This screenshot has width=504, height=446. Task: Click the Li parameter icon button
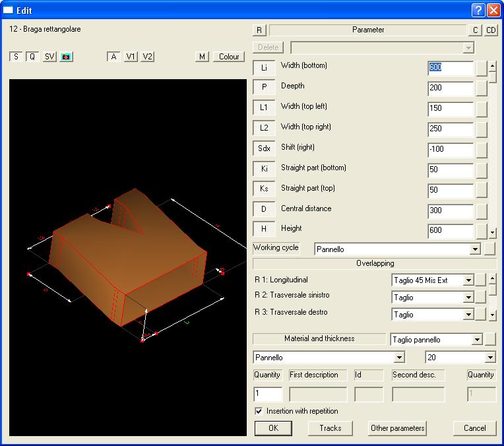click(x=265, y=68)
